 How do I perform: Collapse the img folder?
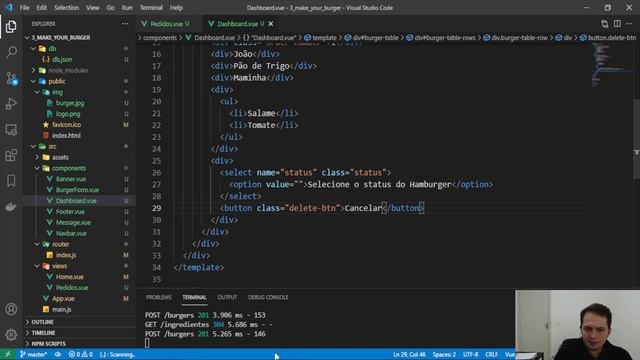[57, 92]
